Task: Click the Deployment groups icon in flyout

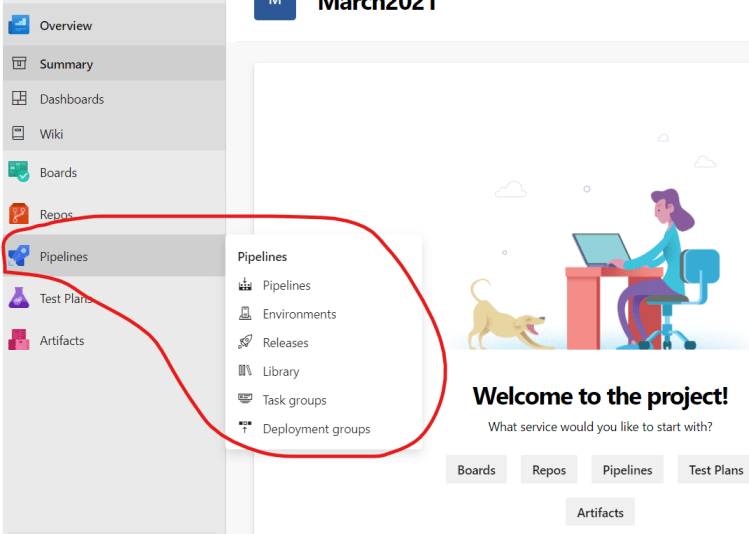Action: click(245, 427)
